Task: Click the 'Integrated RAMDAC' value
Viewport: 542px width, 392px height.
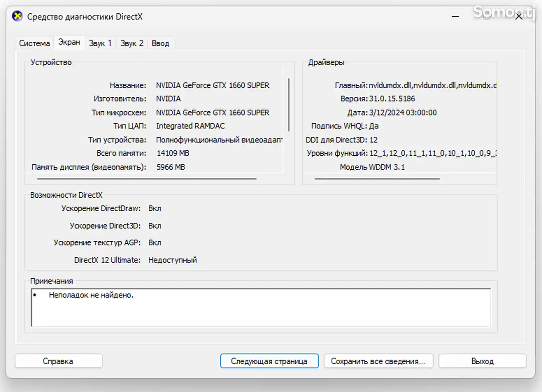Action: click(x=190, y=126)
